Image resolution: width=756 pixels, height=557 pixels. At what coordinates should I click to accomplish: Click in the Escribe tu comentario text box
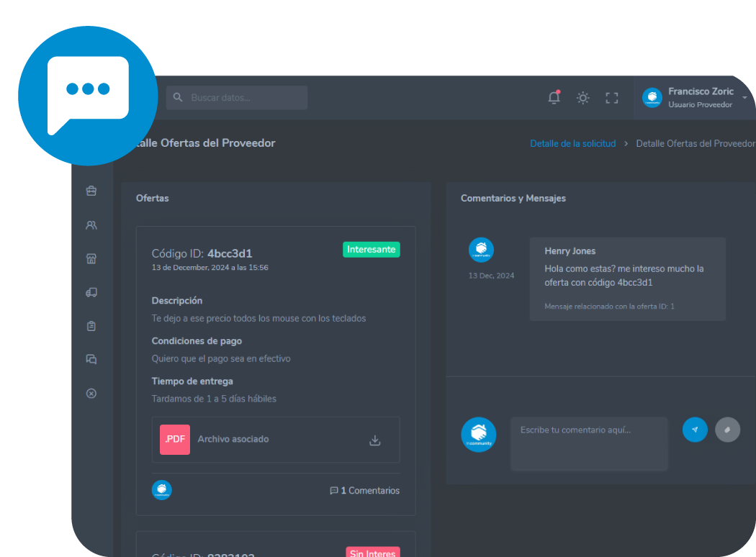pyautogui.click(x=589, y=444)
